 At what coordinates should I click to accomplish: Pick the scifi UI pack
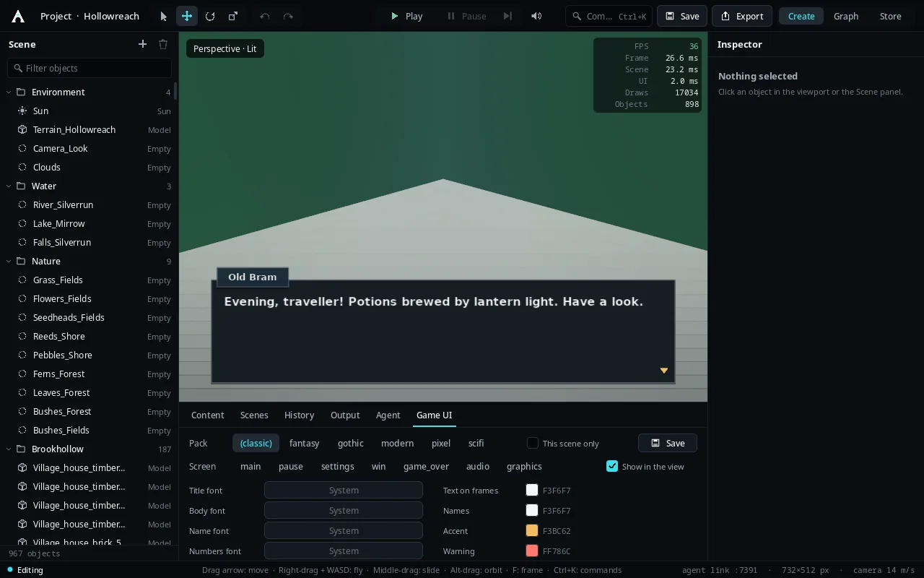point(476,443)
